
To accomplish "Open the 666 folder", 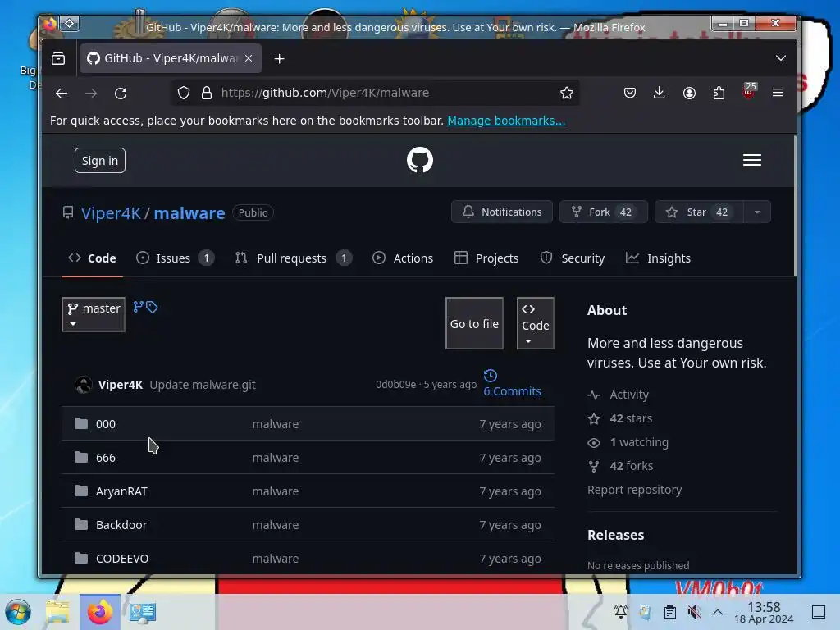I will (106, 458).
